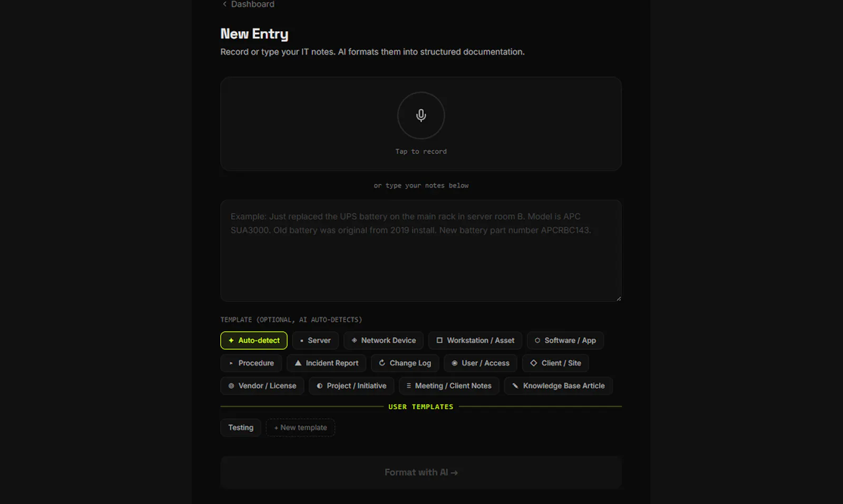Click the "TEMPLATE (OPTIONAL, AI AUTO-DETECTS)" label
This screenshot has width=843, height=504.
[x=291, y=320]
